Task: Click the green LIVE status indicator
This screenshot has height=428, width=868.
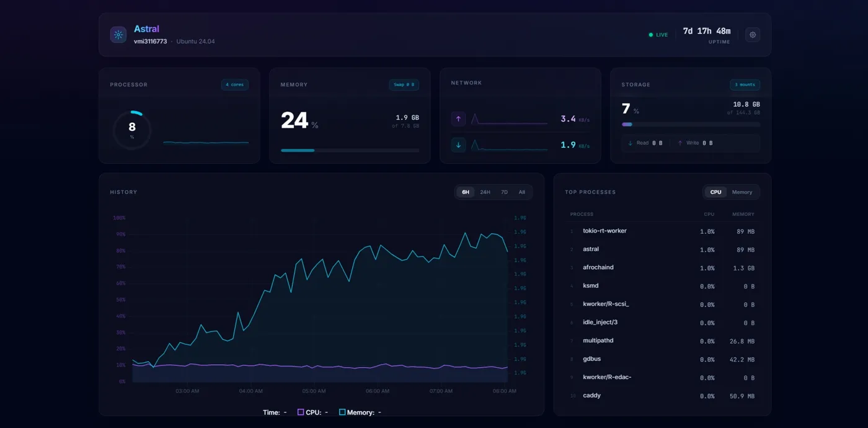Action: (x=658, y=35)
